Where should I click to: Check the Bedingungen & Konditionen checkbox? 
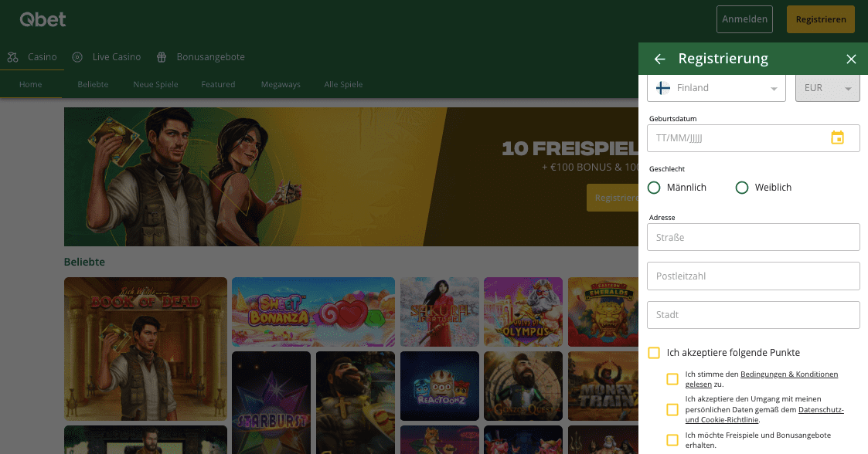[x=672, y=379]
